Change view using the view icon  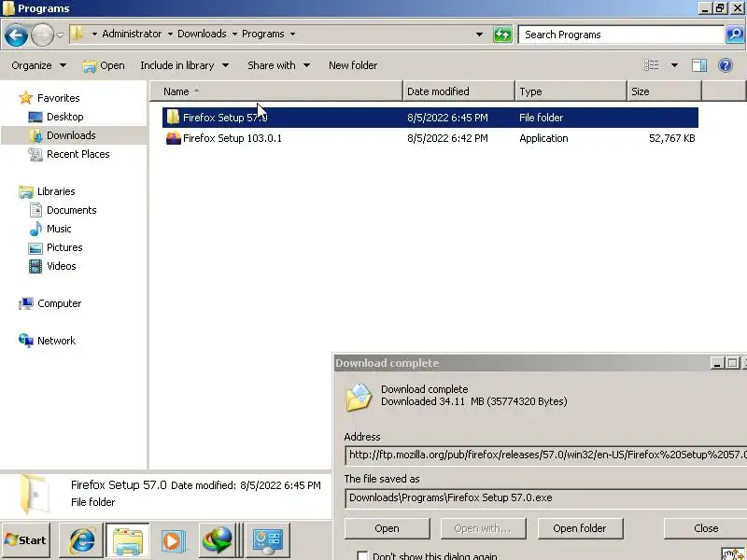(651, 65)
